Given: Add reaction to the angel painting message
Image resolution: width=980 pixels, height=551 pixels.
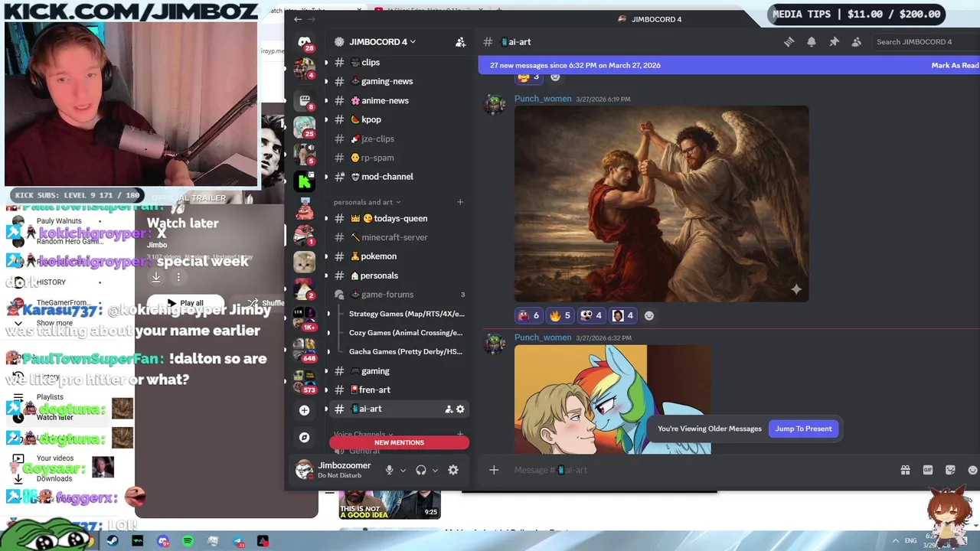Looking at the screenshot, I should point(649,315).
